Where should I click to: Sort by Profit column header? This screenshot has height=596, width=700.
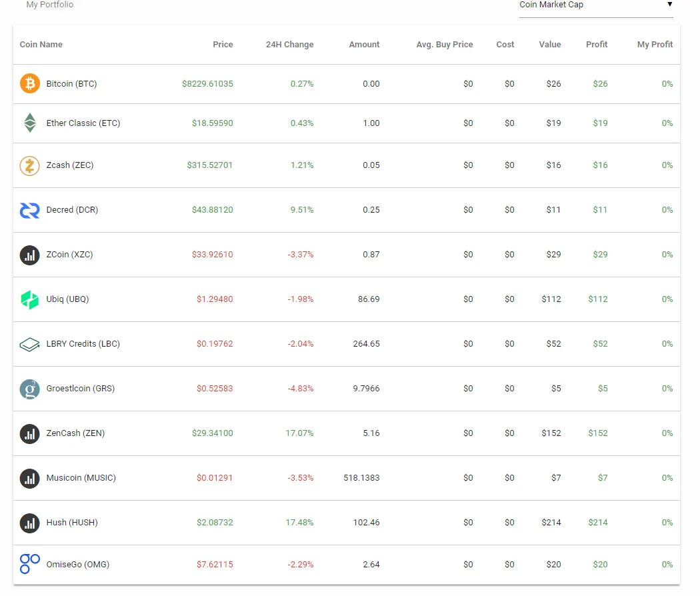pyautogui.click(x=597, y=44)
